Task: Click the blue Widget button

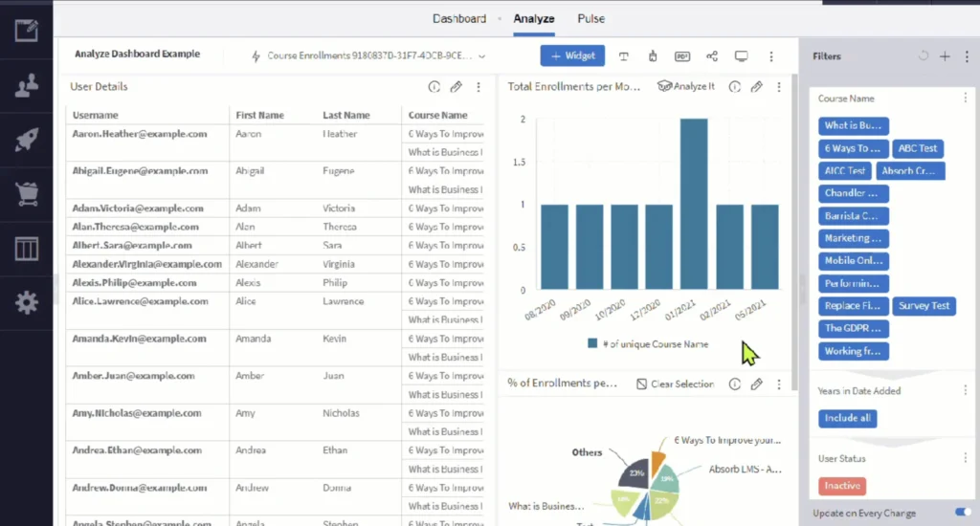Action: point(571,56)
